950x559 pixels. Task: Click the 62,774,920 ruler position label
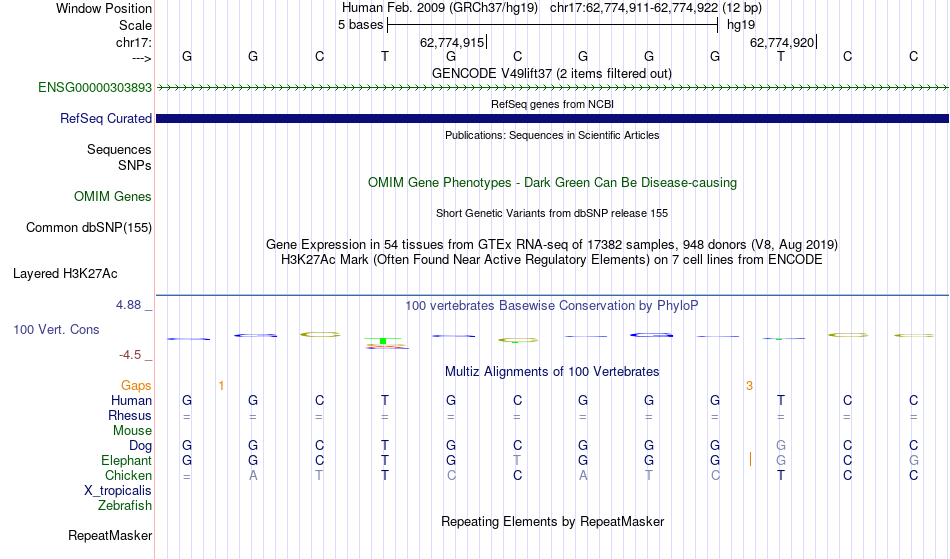click(782, 43)
